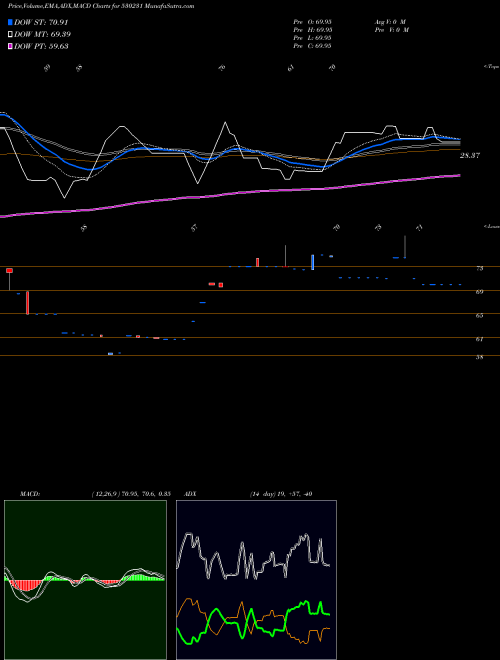Select the 'DOW ST: 70.91' legend text
This screenshot has height=660, width=500.
41,23
